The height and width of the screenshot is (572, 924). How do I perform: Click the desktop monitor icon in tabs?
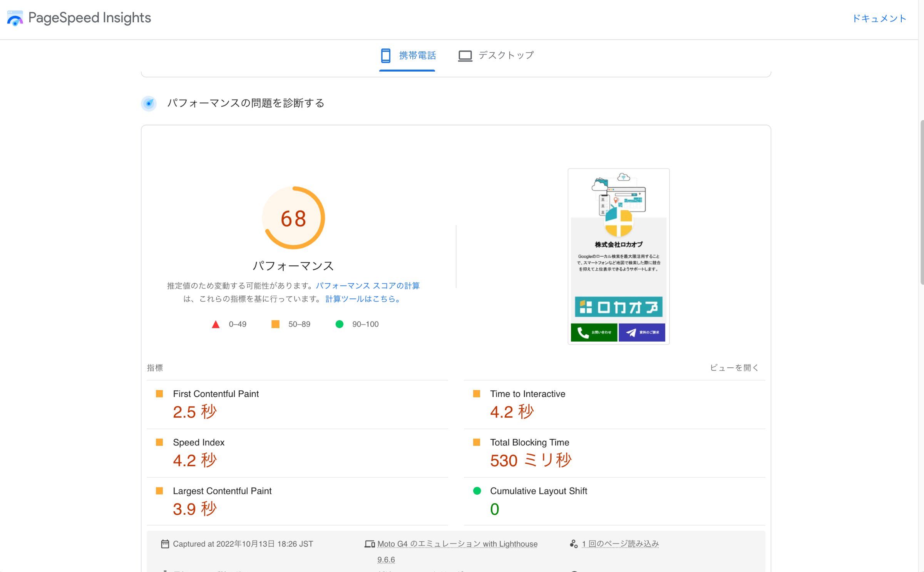[465, 56]
